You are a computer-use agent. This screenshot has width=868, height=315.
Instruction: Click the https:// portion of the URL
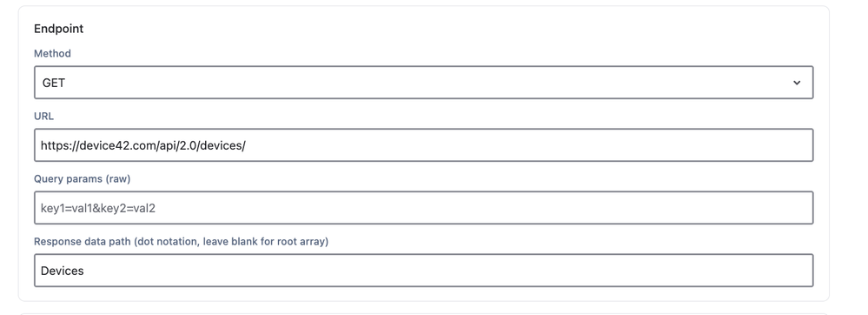click(x=60, y=145)
